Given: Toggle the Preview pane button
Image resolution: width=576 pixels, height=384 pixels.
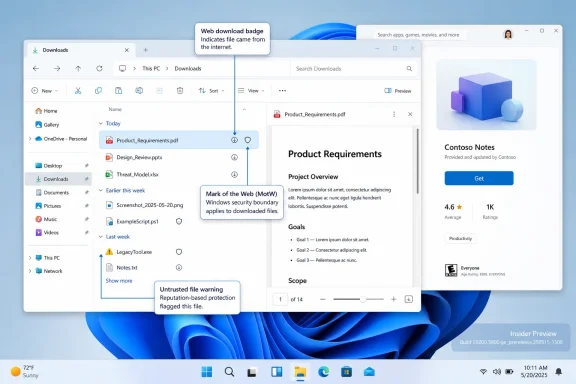Looking at the screenshot, I should [x=397, y=91].
